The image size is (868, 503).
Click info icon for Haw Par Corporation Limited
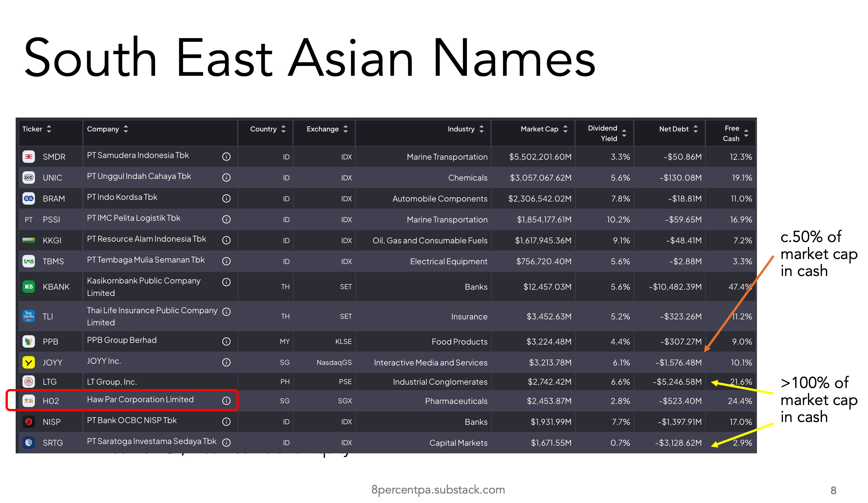pyautogui.click(x=226, y=401)
